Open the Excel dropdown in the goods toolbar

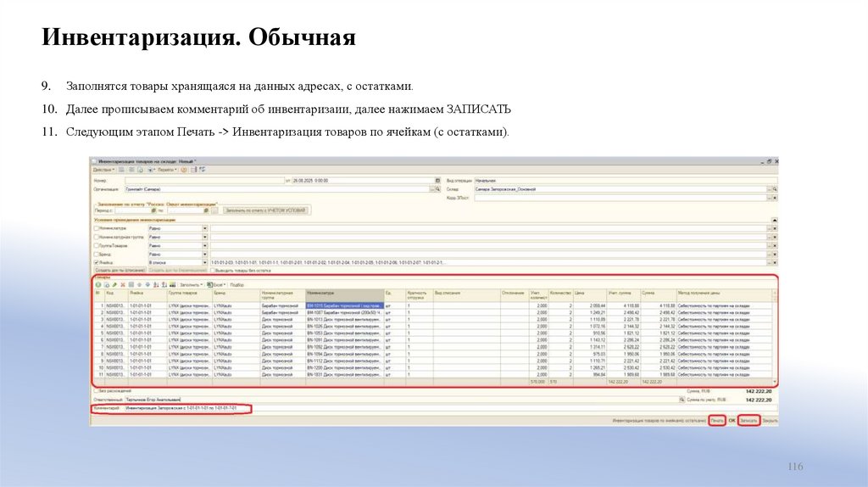pos(216,285)
